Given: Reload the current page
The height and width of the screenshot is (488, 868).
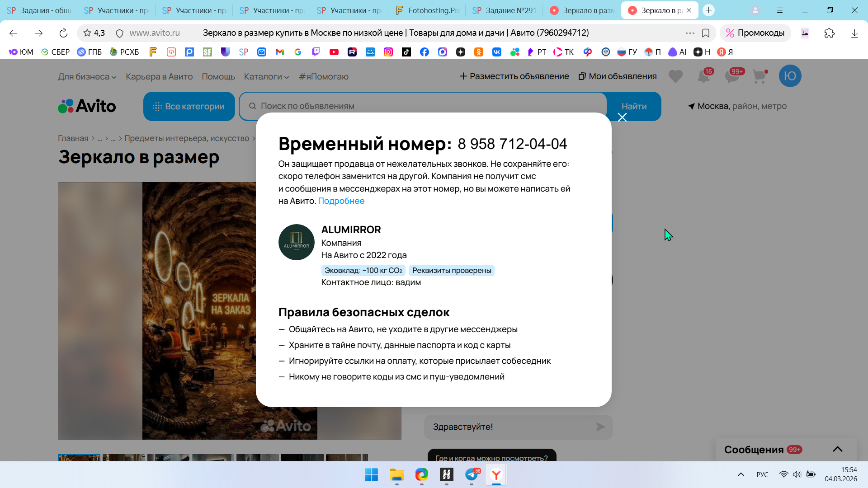Looking at the screenshot, I should [63, 33].
